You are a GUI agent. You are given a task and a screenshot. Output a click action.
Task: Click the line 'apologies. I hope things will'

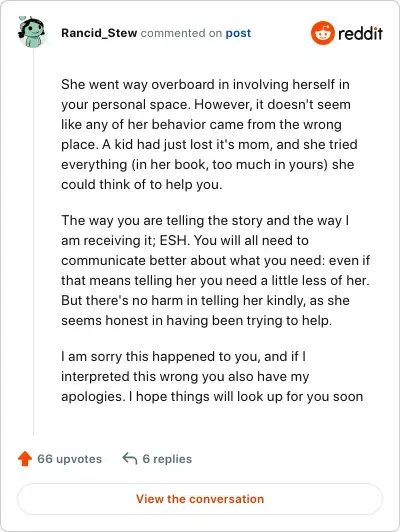pos(212,397)
